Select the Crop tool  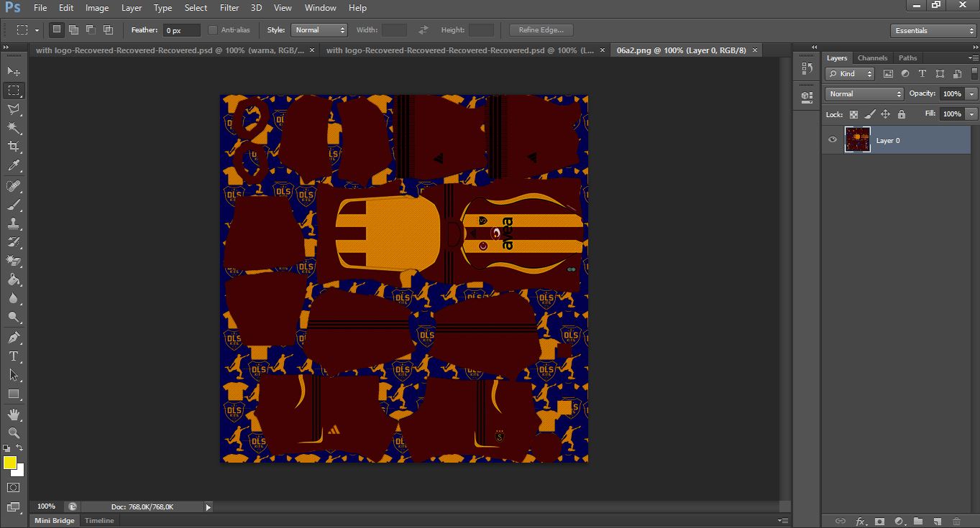coord(14,147)
